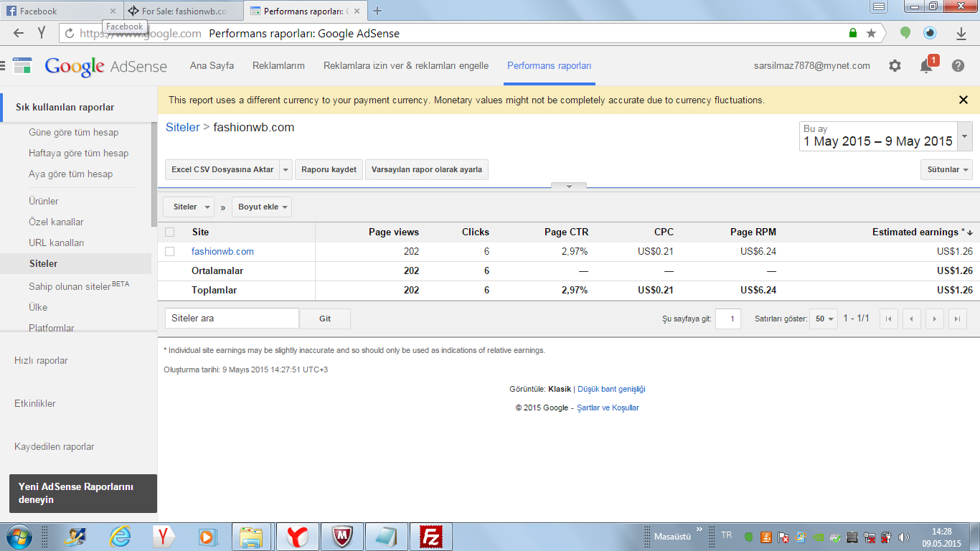Go to next results page
Viewport: 980px width, 551px height.
935,319
